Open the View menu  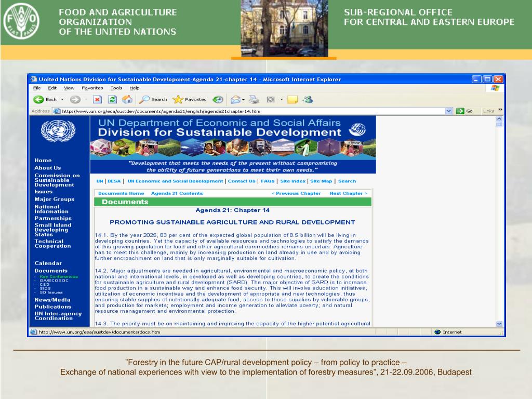[69, 88]
